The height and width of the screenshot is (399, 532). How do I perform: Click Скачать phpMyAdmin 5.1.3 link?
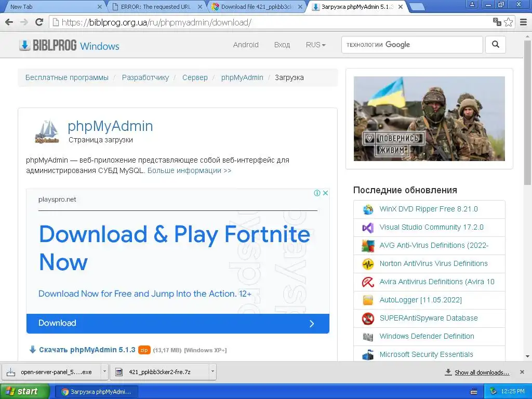click(x=87, y=350)
